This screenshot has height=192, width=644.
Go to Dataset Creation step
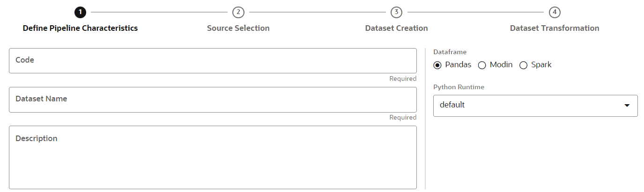pos(396,28)
